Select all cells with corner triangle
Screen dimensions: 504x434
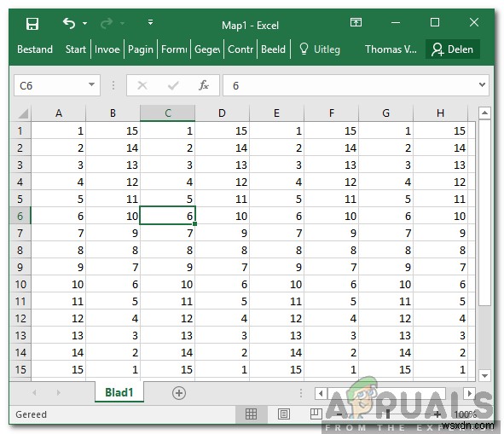tap(22, 113)
